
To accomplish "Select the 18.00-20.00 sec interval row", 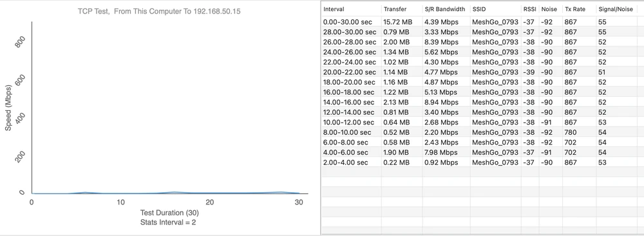I will pyautogui.click(x=482, y=82).
